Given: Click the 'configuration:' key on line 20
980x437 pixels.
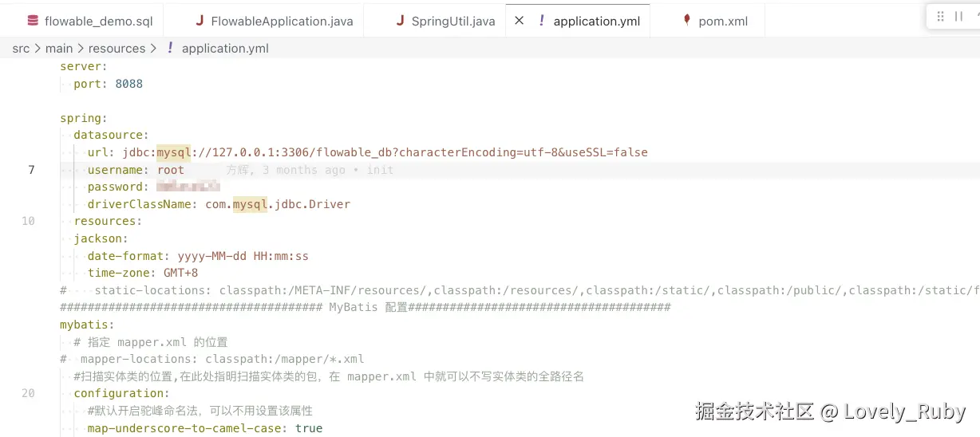Looking at the screenshot, I should tap(121, 393).
